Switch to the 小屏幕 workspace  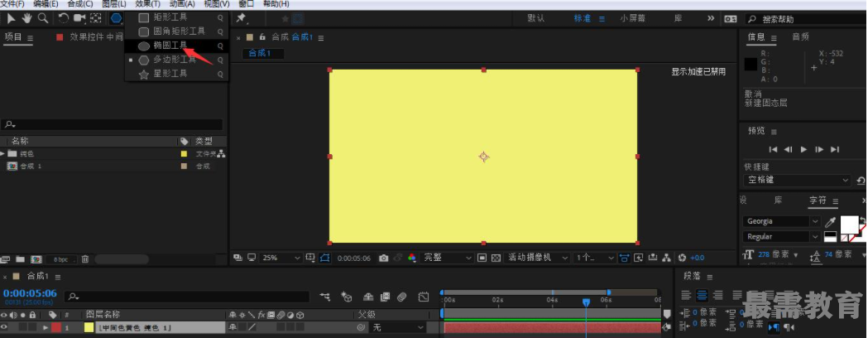(632, 18)
